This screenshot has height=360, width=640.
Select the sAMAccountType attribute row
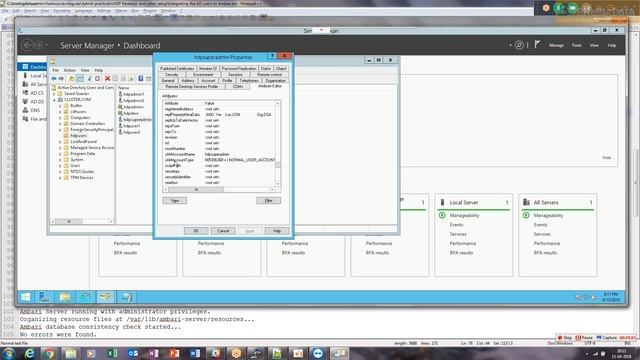219,160
